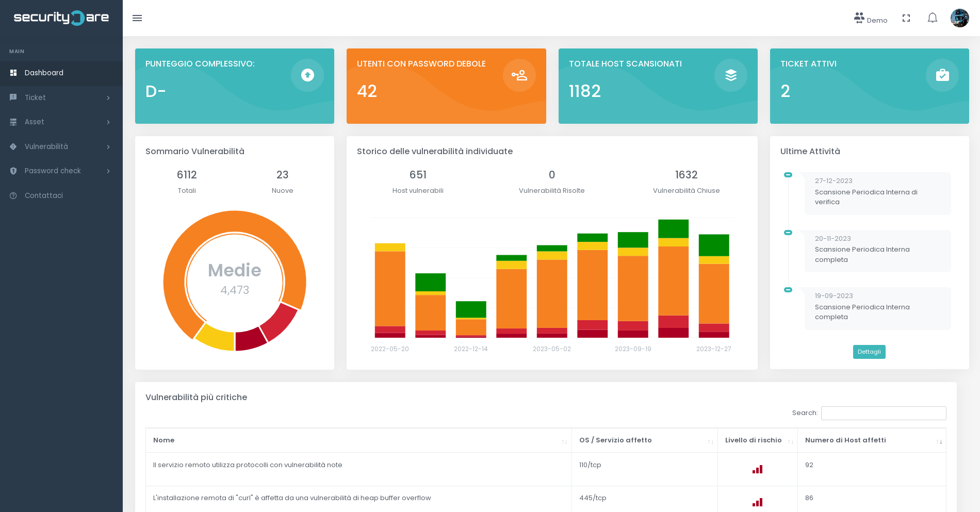Open the 19-09-2023 scan activity entry

tap(877, 308)
